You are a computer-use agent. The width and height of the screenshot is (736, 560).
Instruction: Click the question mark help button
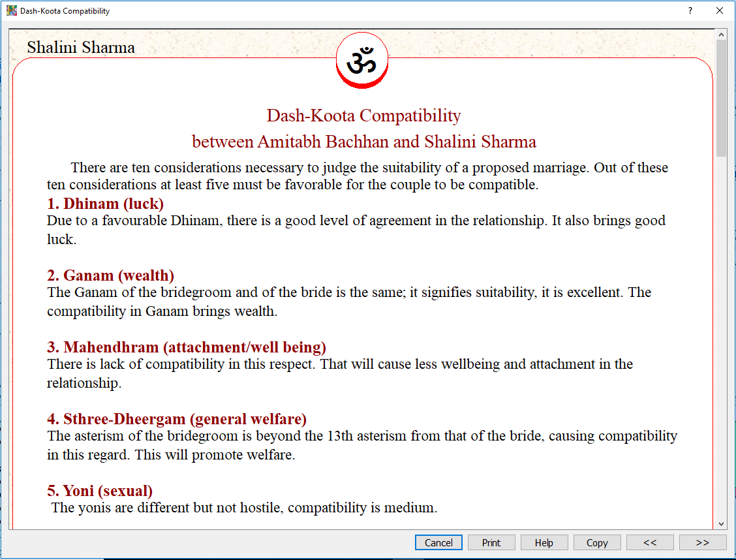(690, 10)
